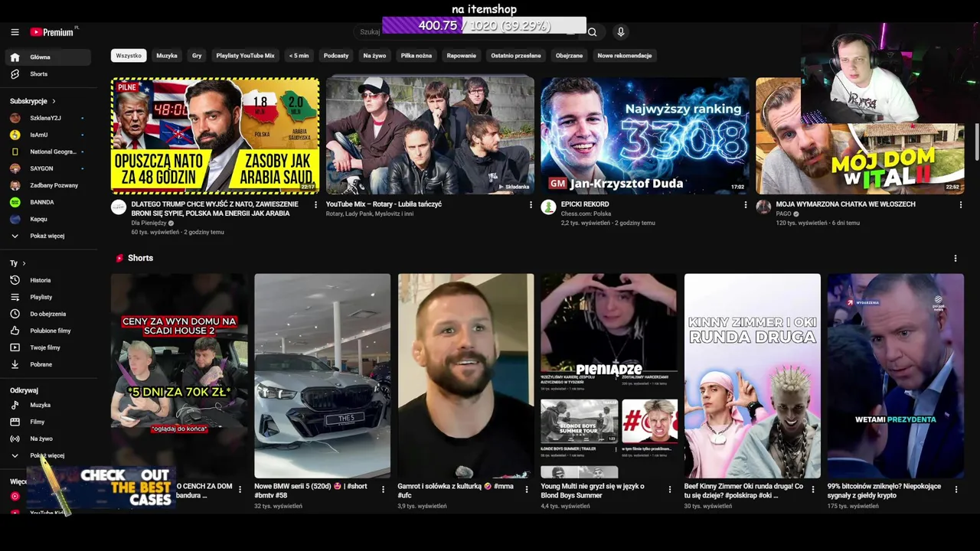Open Do obejrzenia watch later list
The height and width of the screenshot is (551, 980).
point(47,314)
